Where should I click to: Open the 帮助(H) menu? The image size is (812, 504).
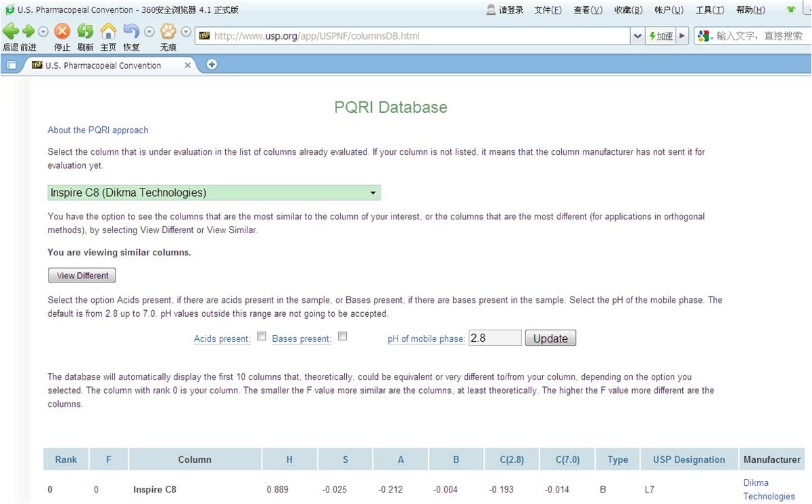(750, 9)
